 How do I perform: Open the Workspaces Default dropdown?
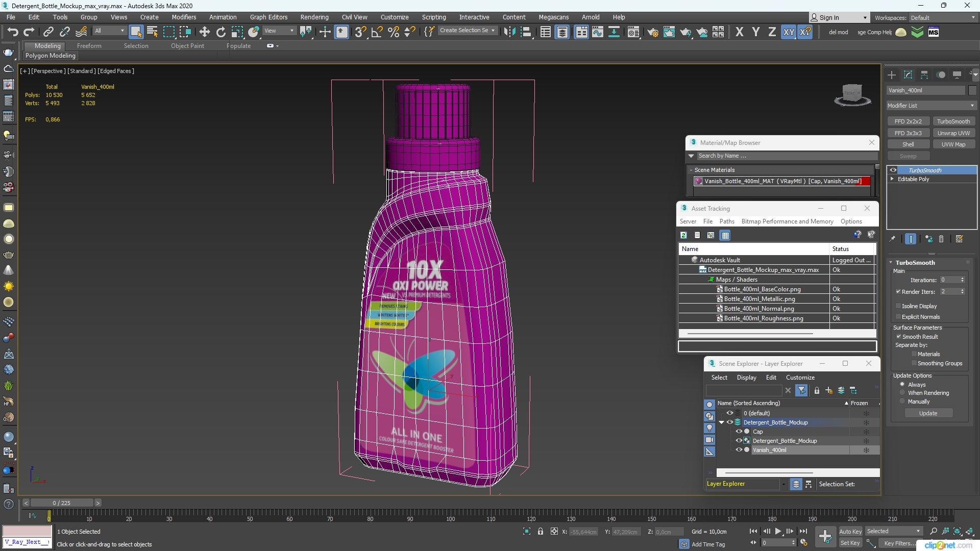[x=943, y=18]
